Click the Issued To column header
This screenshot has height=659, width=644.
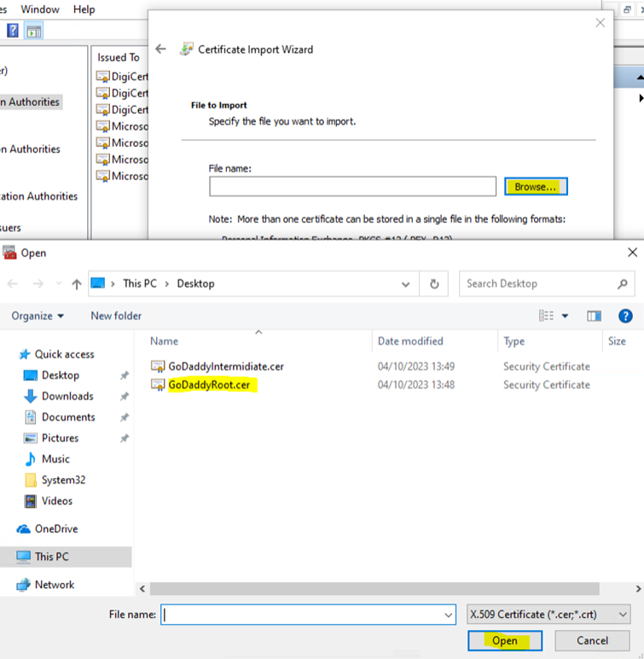119,57
